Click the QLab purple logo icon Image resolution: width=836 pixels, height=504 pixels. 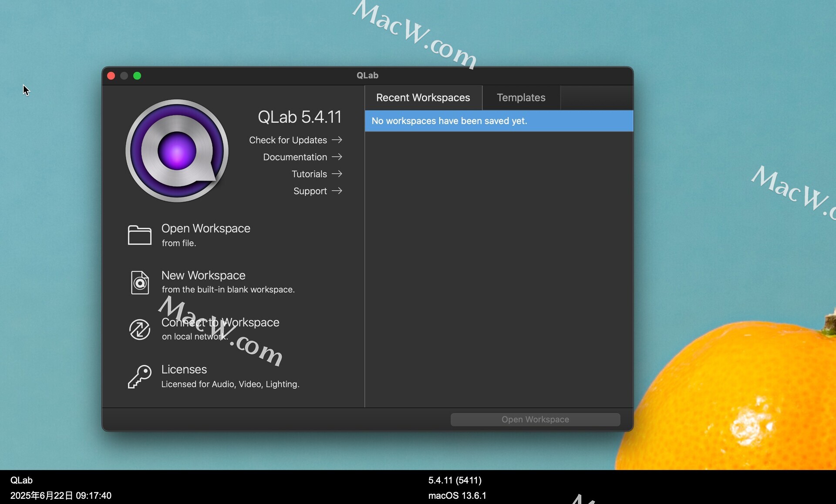pyautogui.click(x=177, y=151)
